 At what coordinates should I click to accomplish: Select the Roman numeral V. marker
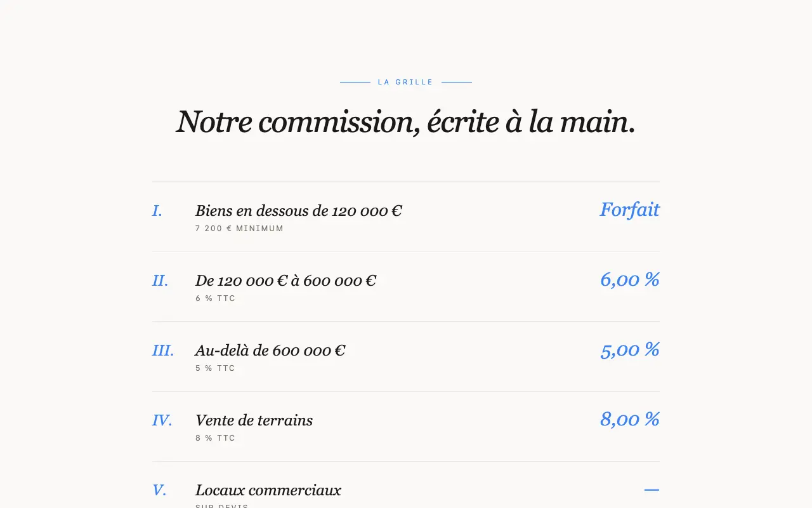pyautogui.click(x=159, y=490)
